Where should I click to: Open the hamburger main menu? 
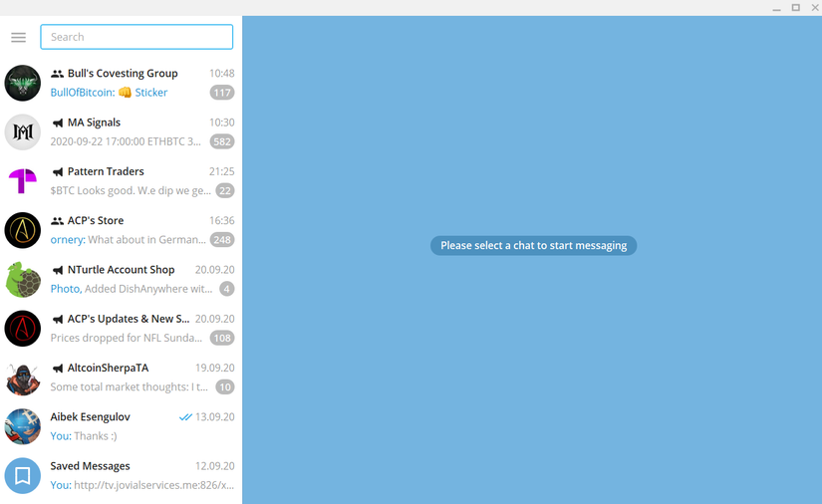[x=18, y=37]
